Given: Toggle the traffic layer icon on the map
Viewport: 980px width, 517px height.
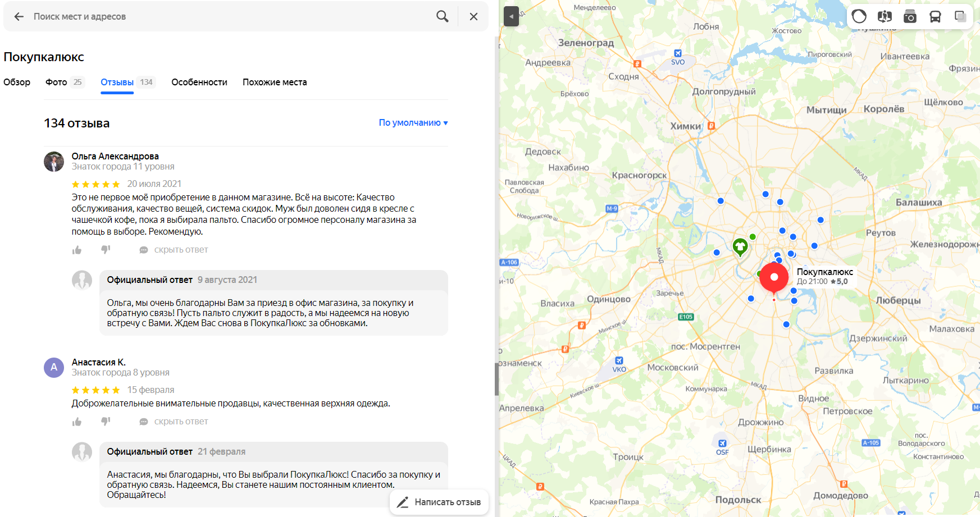Looking at the screenshot, I should (859, 16).
